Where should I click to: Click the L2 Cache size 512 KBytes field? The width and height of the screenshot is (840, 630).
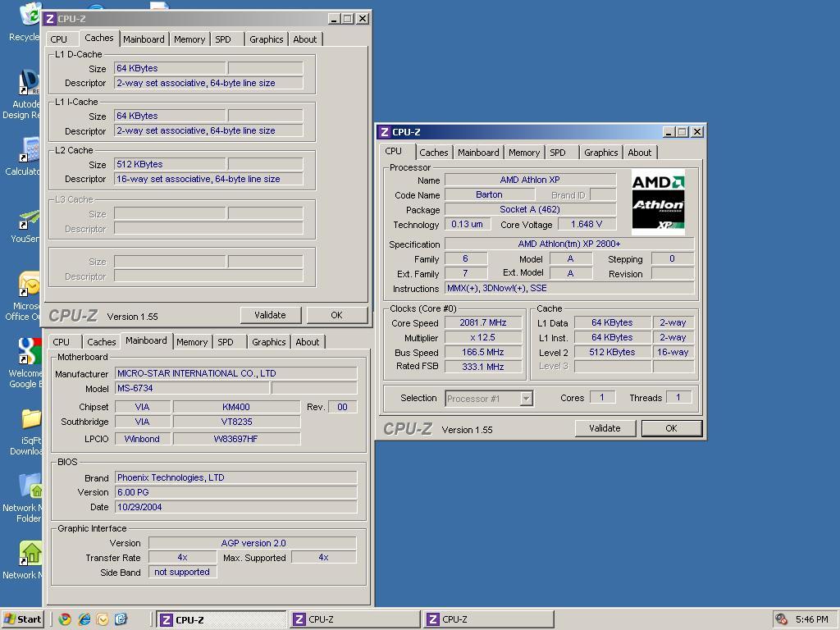[170, 164]
